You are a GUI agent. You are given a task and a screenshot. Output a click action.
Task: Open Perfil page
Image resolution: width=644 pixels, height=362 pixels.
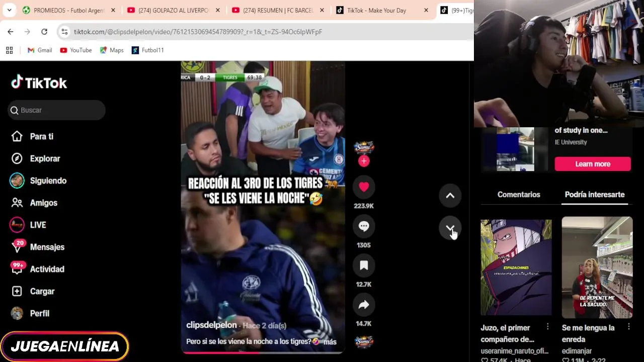pos(39,313)
